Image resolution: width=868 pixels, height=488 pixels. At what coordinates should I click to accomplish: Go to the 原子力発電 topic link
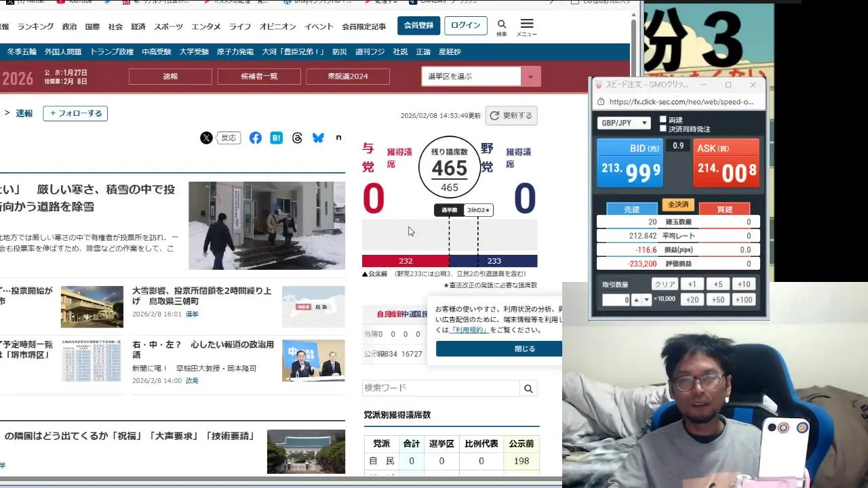[x=235, y=52]
